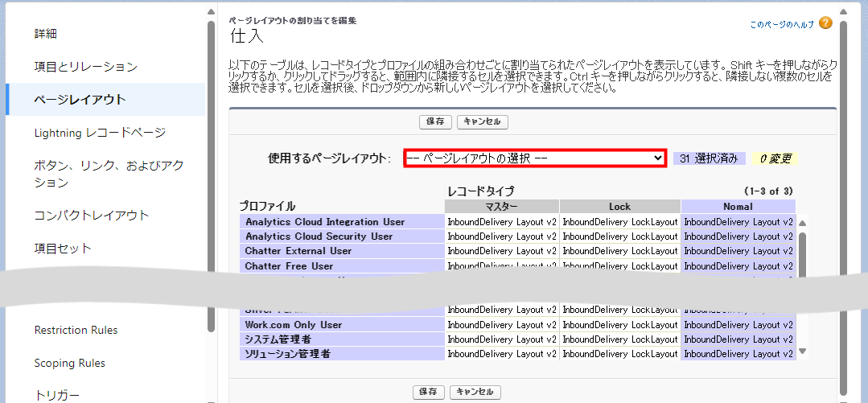Open 項目とリレーション in the sidebar

[86, 67]
